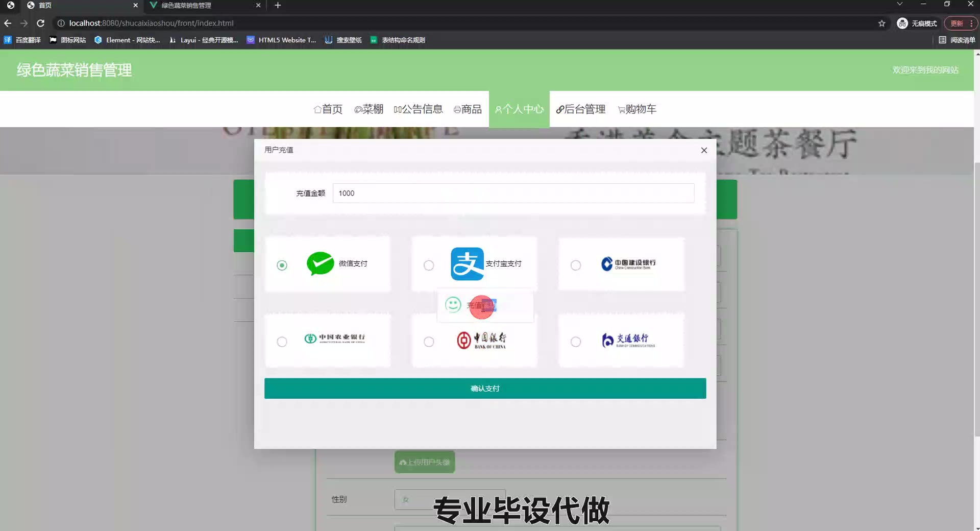Confirm payment with the 确认支付 button
This screenshot has width=980, height=531.
pyautogui.click(x=485, y=389)
